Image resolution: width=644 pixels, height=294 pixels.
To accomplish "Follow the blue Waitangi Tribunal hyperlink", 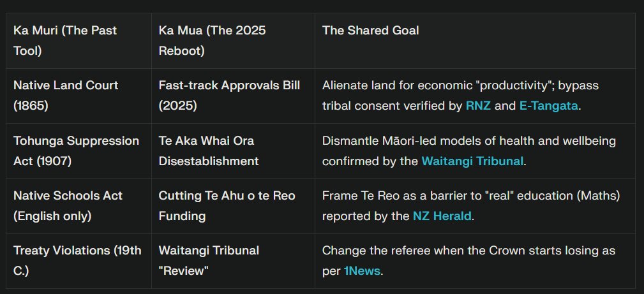I will tap(472, 161).
